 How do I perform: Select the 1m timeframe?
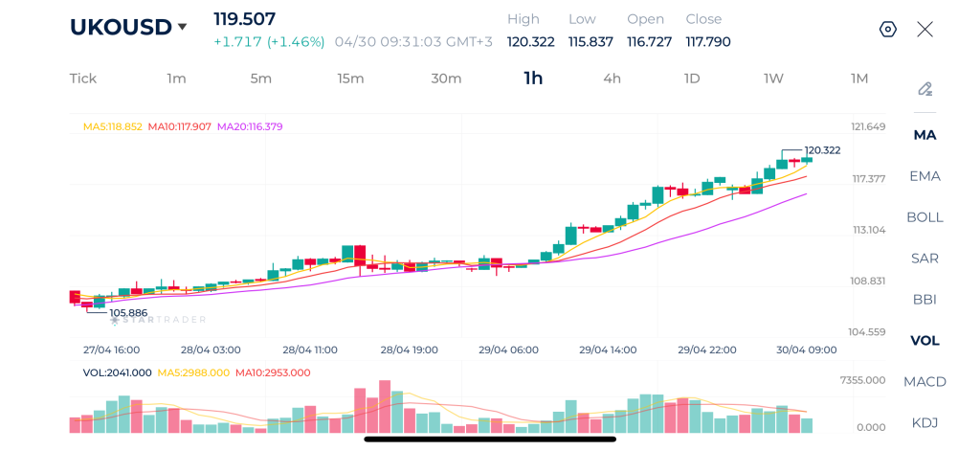pos(176,79)
